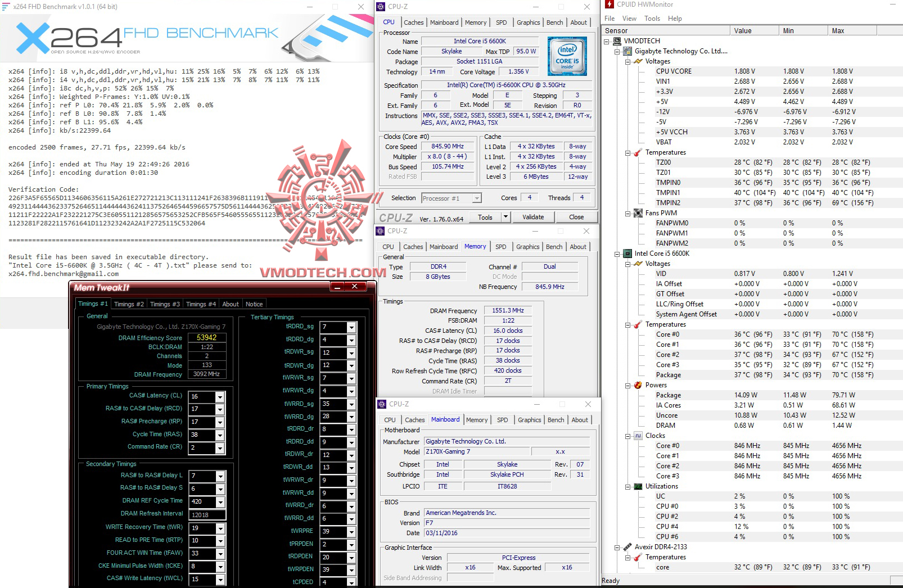Click the Temperatures icon under Intel Core i5 6600K
The image size is (903, 588).
(x=638, y=324)
